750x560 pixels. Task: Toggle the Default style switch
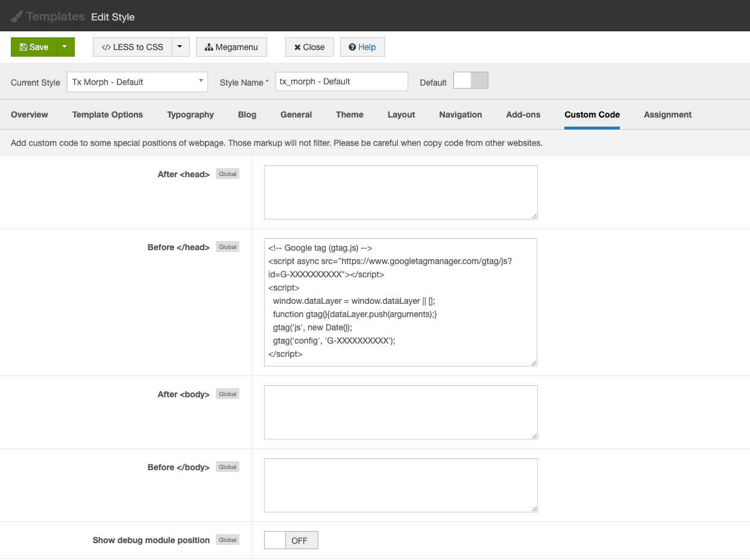click(470, 81)
